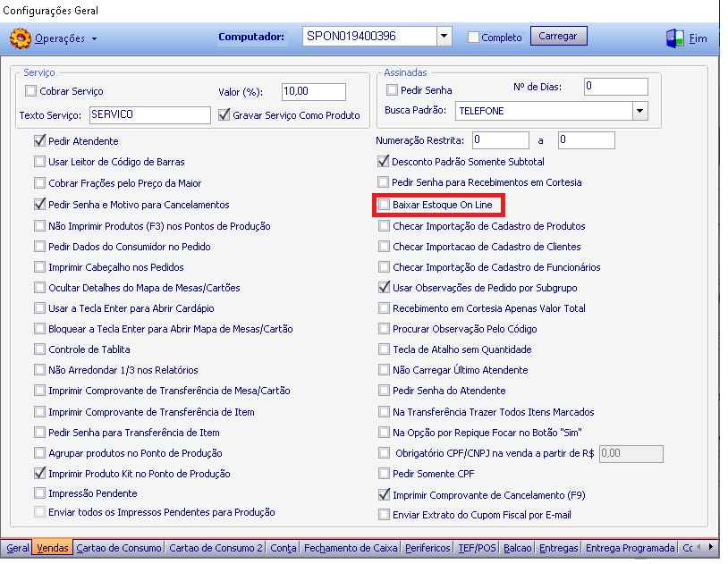This screenshot has height=564, width=728.
Task: Enable Pedir Dados do Consumidor no Pedido
Action: click(40, 247)
